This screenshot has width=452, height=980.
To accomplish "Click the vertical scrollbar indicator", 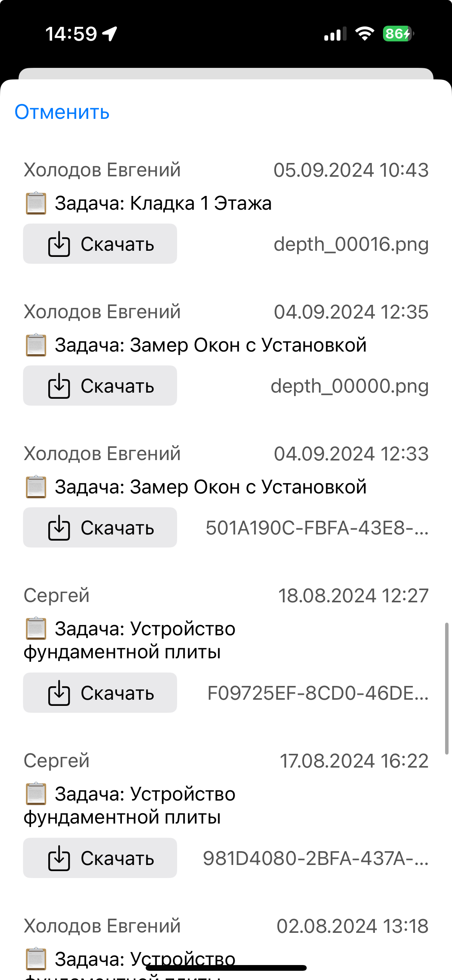I will coord(447,689).
